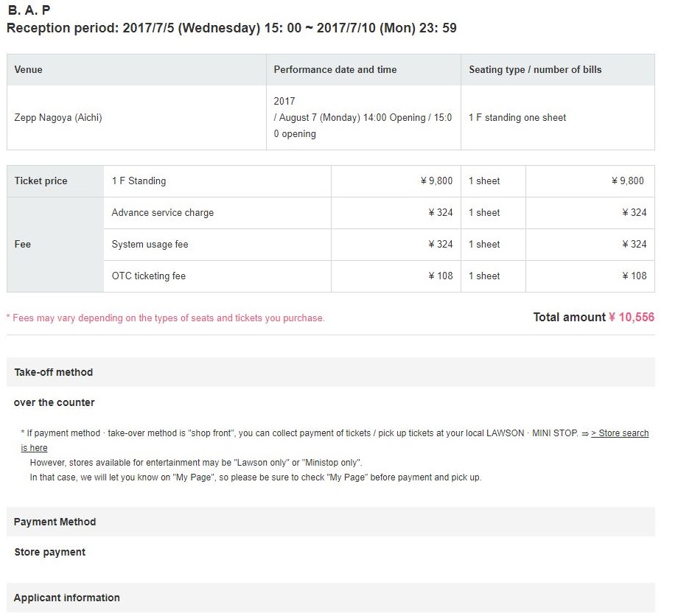The width and height of the screenshot is (678, 616).
Task: Click the Advance service charge row label
Action: click(163, 213)
